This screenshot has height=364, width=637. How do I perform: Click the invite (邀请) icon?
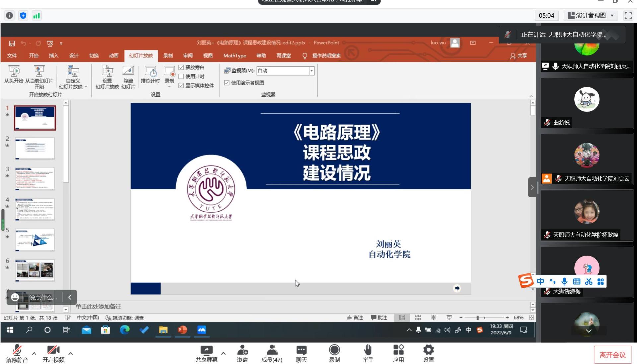pos(242,350)
